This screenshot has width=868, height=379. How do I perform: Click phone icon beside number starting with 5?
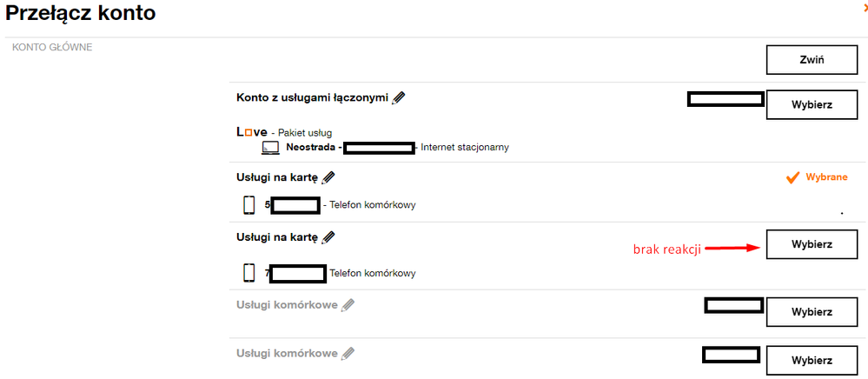click(249, 206)
